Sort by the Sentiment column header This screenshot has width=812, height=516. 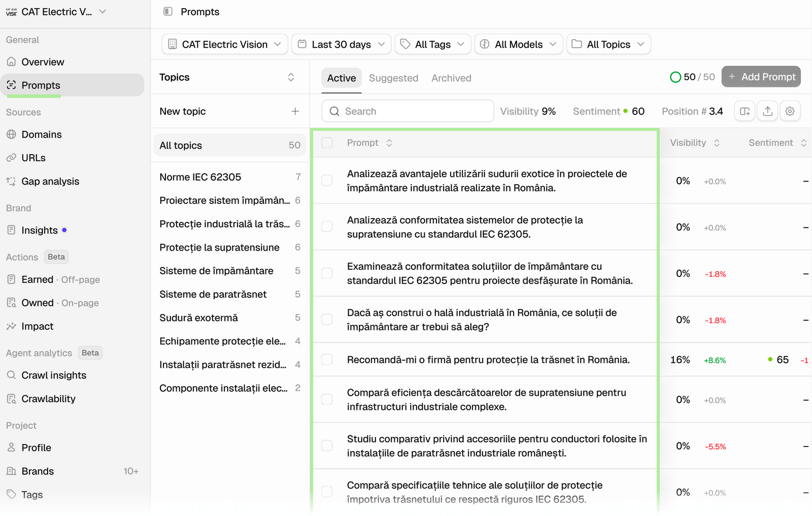(x=777, y=143)
